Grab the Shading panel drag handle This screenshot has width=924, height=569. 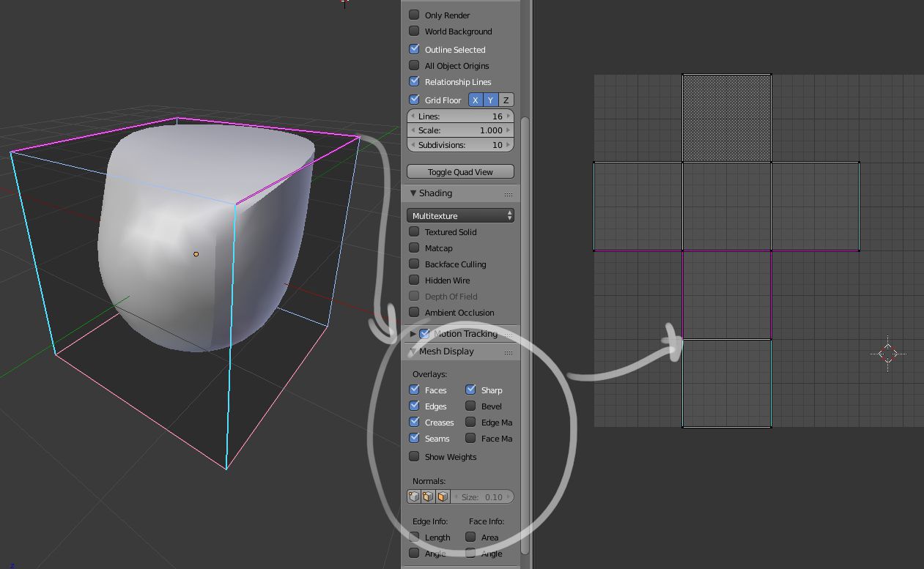point(508,194)
